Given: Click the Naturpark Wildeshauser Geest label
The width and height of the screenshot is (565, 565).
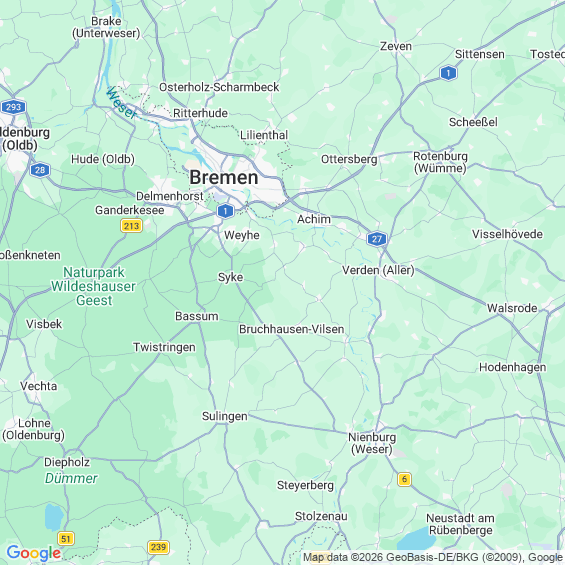Looking at the screenshot, I should pyautogui.click(x=93, y=286).
